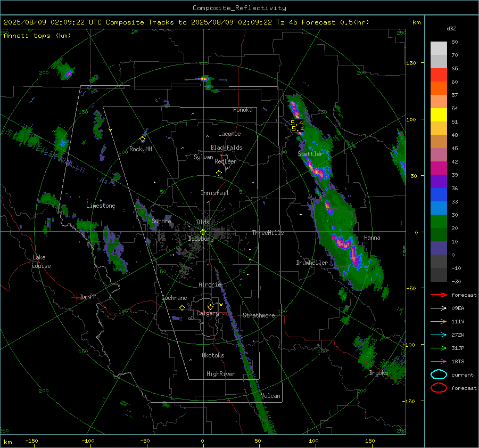Click the 'current' legend text

click(x=463, y=375)
